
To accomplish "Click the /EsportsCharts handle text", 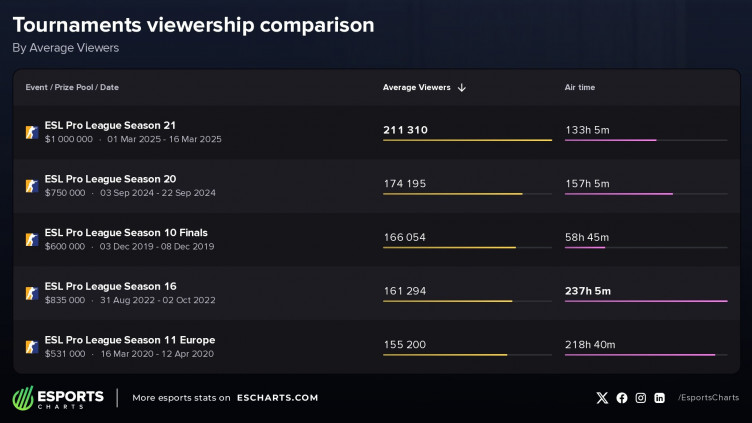I will [708, 398].
